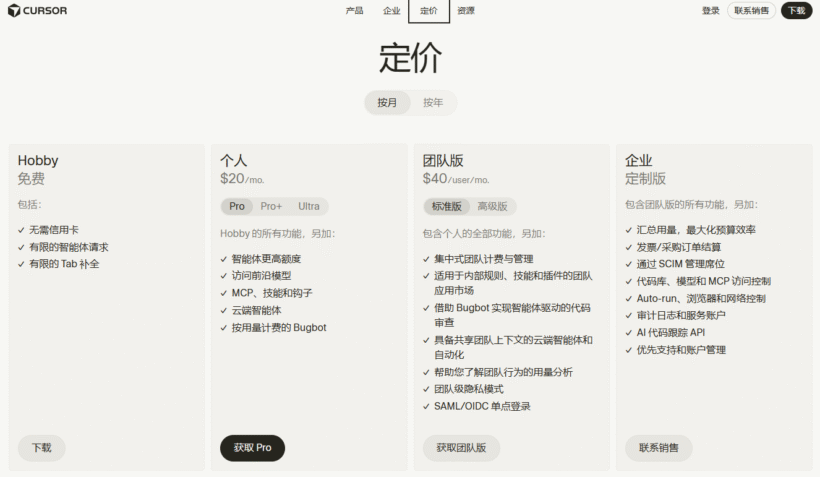This screenshot has height=477, width=820.
Task: Select the 高级版 team tier
Action: (x=493, y=206)
